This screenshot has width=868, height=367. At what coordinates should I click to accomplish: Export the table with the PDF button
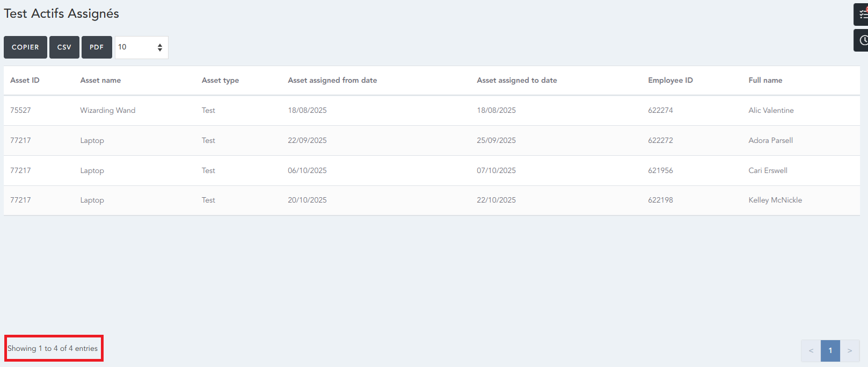point(97,47)
